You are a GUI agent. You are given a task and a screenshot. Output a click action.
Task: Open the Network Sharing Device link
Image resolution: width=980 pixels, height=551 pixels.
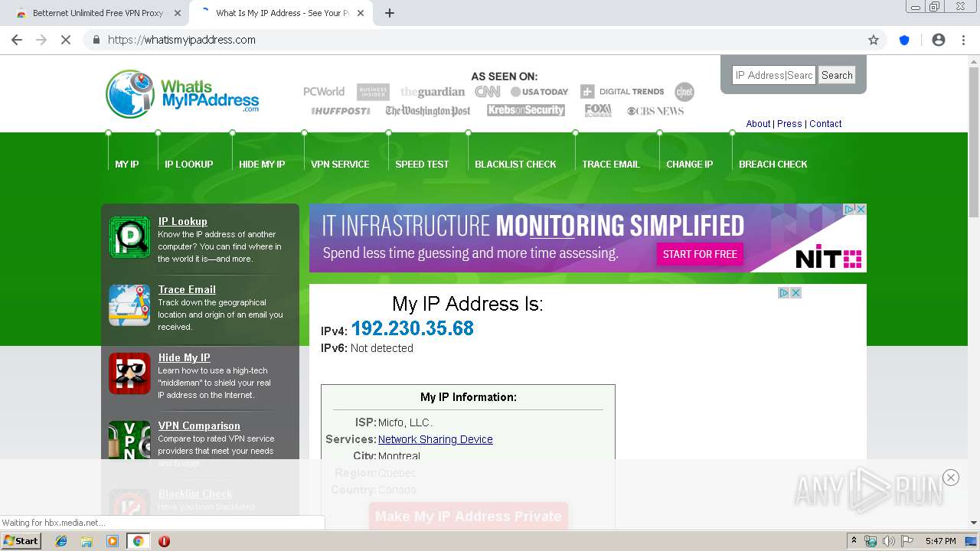click(435, 439)
